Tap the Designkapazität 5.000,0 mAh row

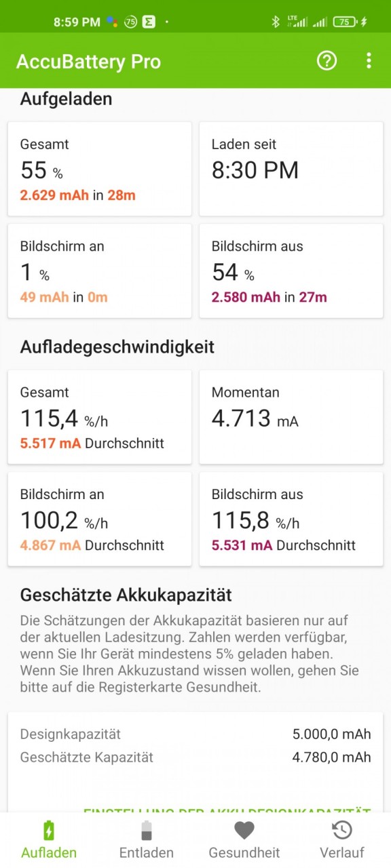tap(195, 734)
